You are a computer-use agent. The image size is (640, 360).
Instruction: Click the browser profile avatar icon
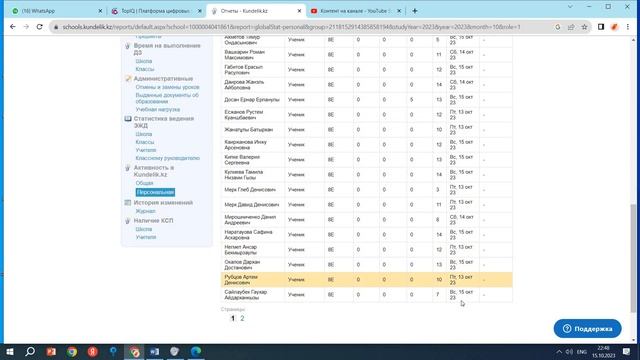[614, 27]
